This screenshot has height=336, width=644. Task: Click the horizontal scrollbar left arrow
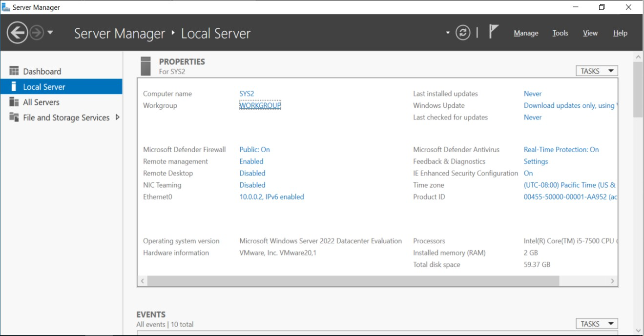click(x=142, y=281)
